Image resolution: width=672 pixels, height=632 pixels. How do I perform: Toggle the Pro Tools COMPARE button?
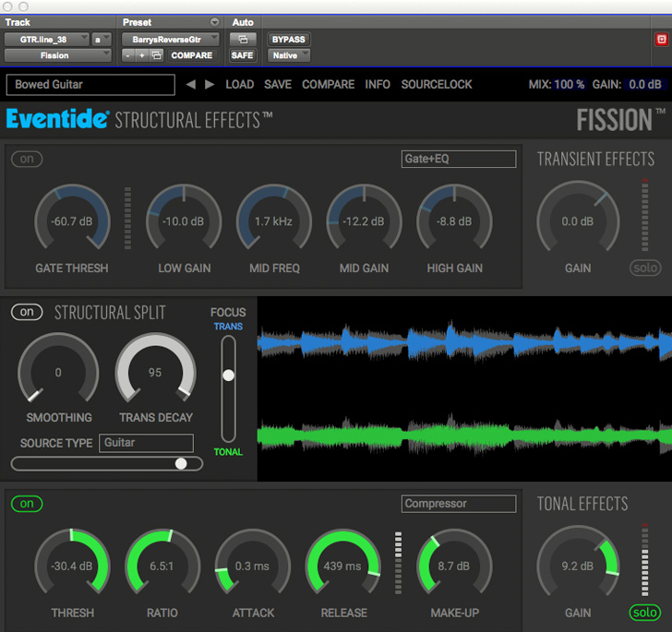(192, 55)
